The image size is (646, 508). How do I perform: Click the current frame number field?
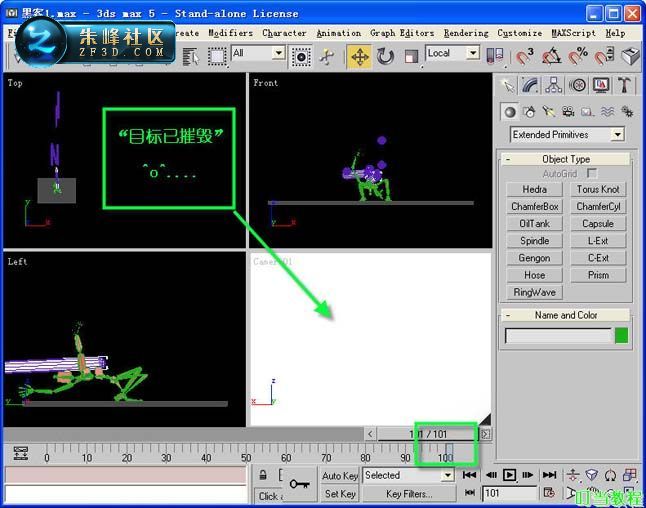510,493
